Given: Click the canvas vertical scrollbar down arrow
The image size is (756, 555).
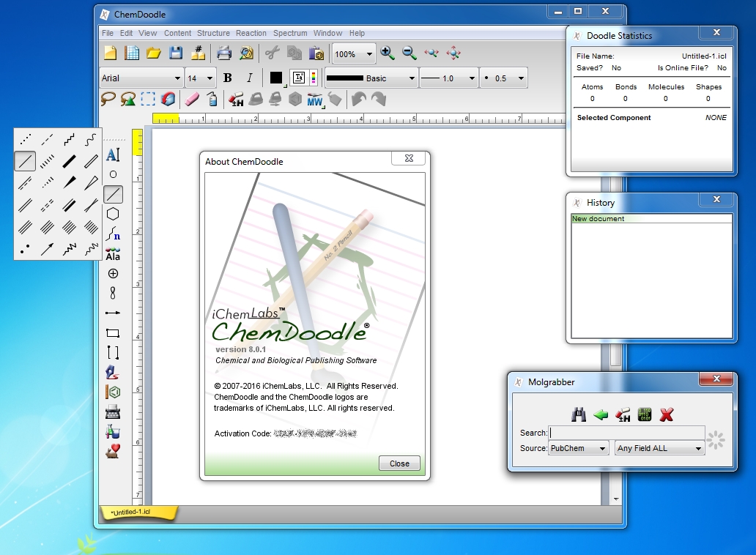Looking at the screenshot, I should (615, 499).
